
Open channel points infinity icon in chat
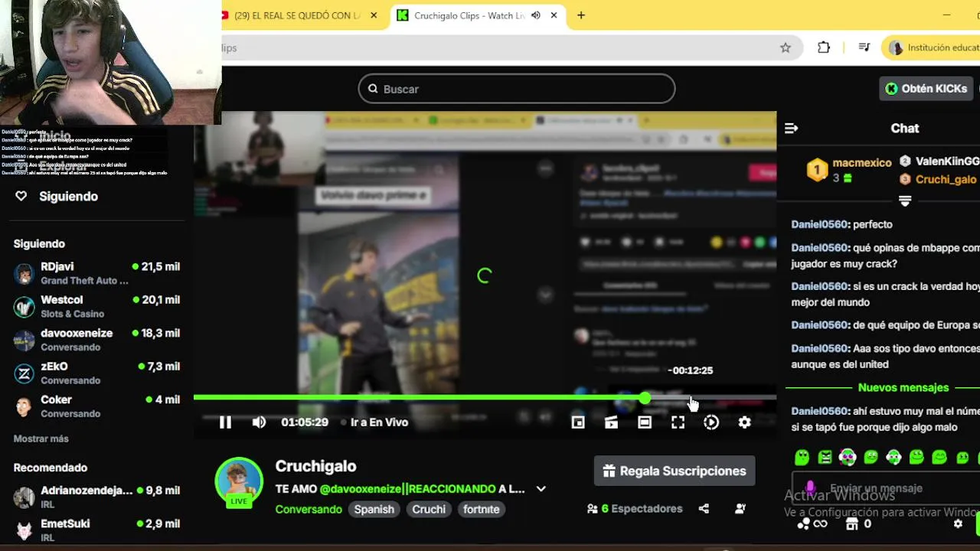[812, 524]
